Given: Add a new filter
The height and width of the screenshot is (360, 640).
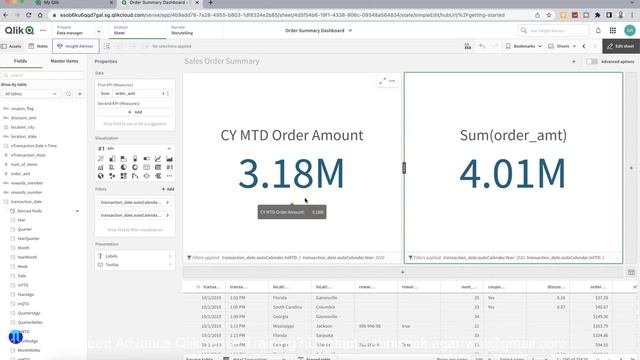Looking at the screenshot, I should pos(168,189).
